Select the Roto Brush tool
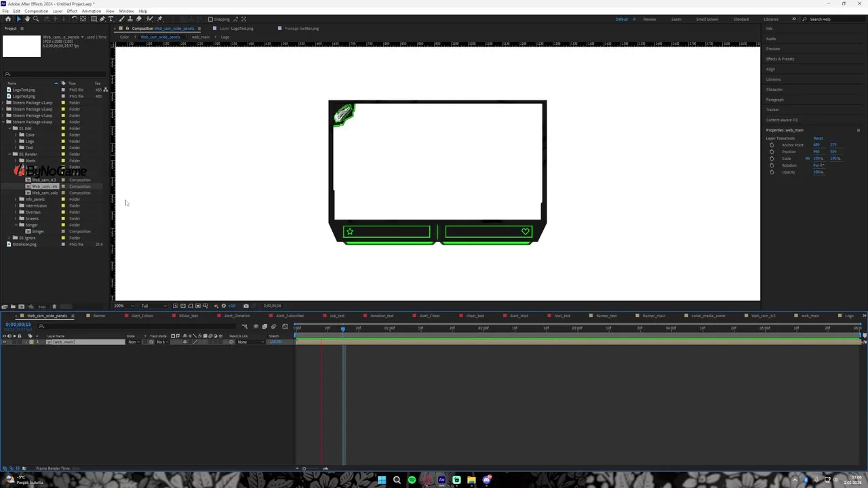 pos(150,19)
